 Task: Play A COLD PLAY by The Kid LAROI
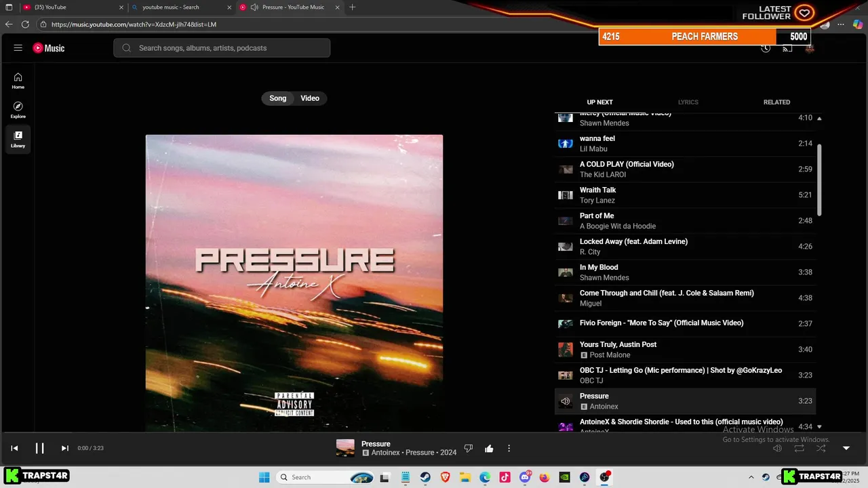coord(686,169)
